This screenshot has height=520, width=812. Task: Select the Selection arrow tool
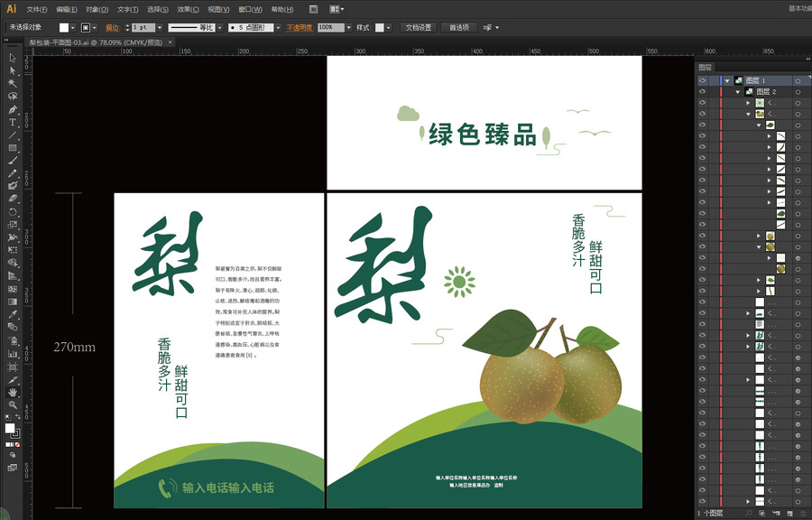[x=13, y=58]
